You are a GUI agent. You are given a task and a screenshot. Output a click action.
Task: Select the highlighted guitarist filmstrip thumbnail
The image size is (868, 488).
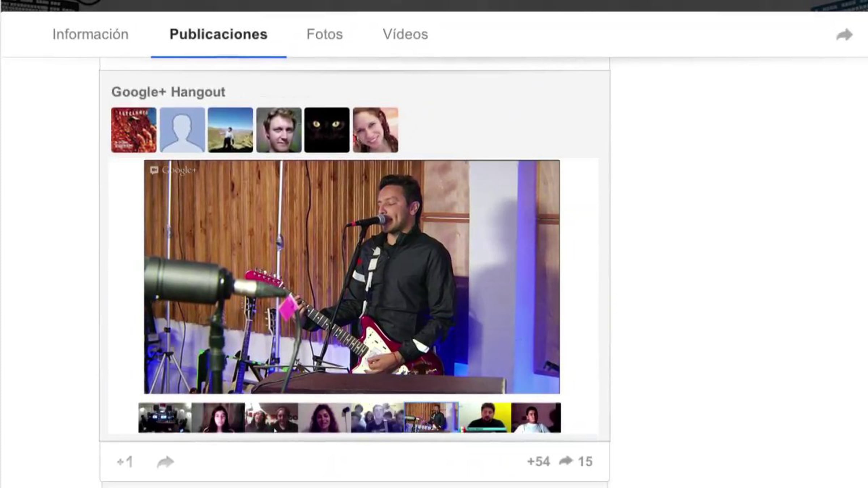tap(431, 418)
